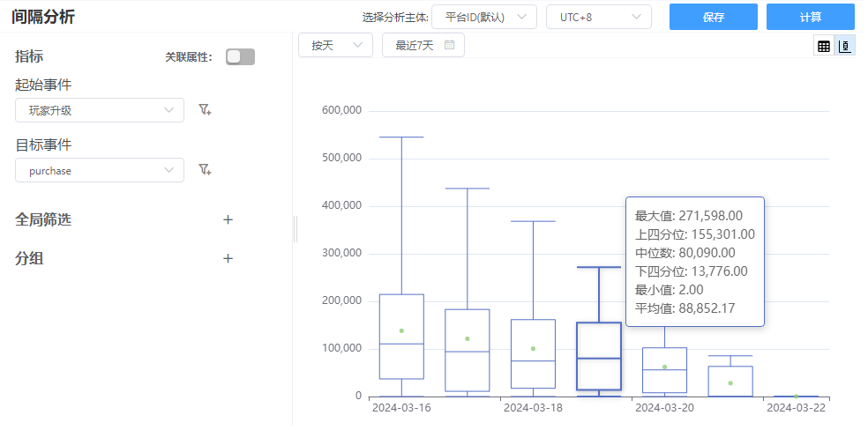Click the 保存 button
Screen dimensions: 868x430
tap(714, 17)
